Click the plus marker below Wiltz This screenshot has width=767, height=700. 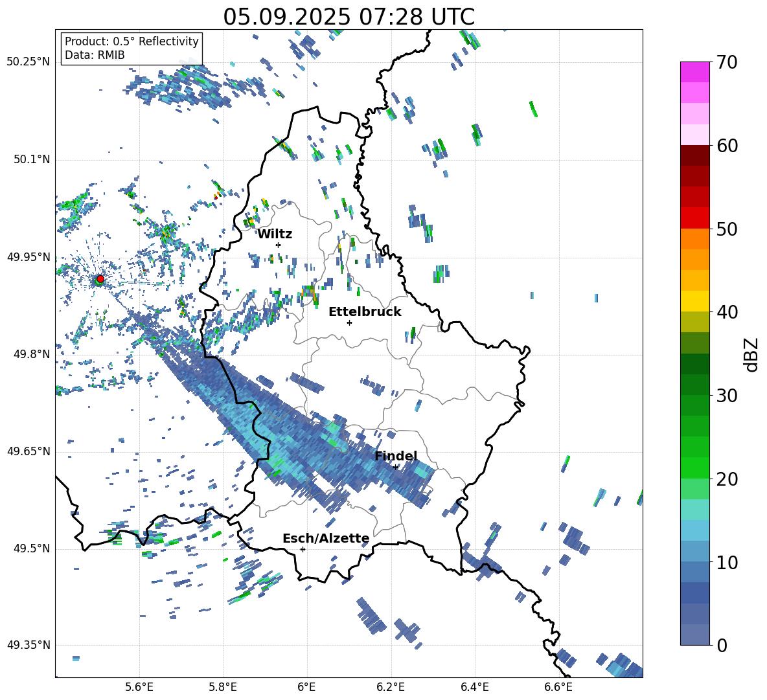tap(279, 245)
